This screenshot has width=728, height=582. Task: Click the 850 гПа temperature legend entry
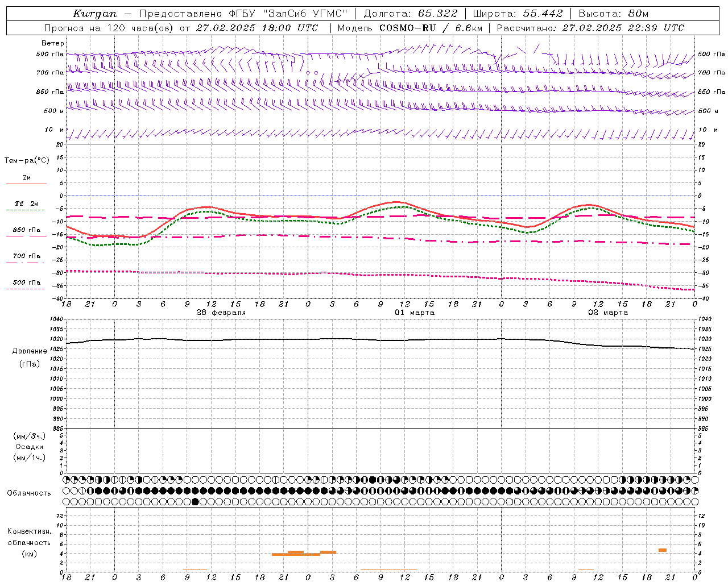click(27, 230)
